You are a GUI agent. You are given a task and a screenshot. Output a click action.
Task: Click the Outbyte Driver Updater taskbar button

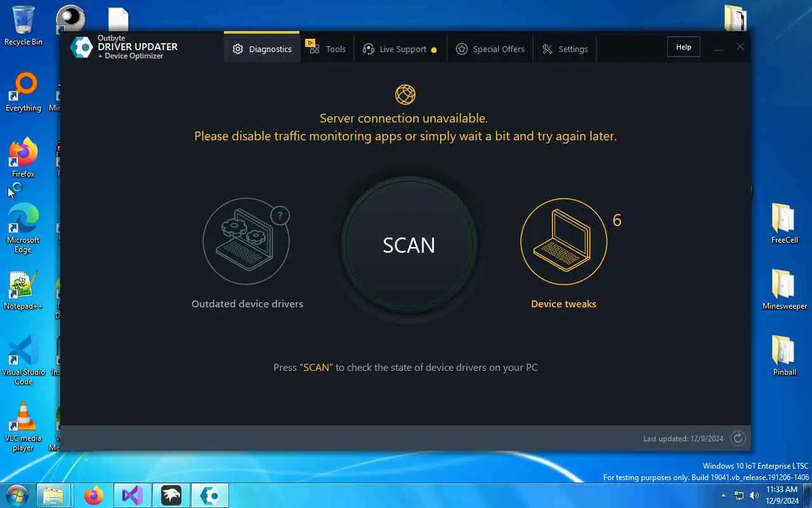pos(210,495)
